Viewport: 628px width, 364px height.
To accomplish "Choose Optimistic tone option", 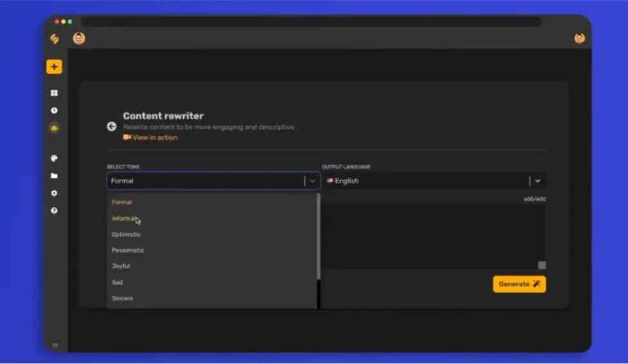I will tap(212, 235).
